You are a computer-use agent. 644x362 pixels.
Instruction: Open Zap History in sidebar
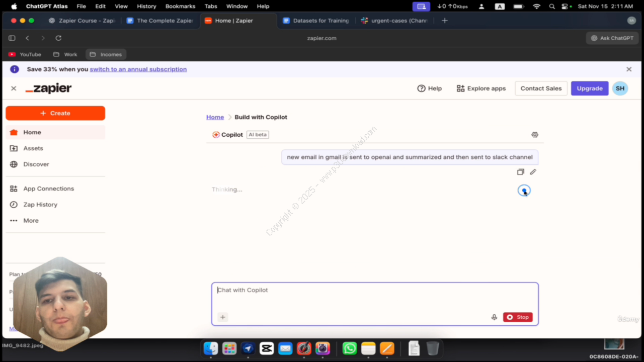[40, 205]
